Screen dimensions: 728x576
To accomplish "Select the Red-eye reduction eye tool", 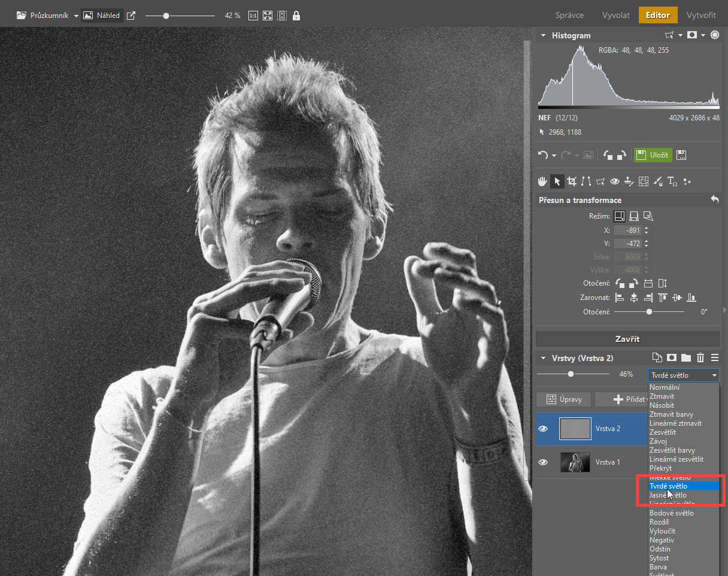I will [615, 181].
